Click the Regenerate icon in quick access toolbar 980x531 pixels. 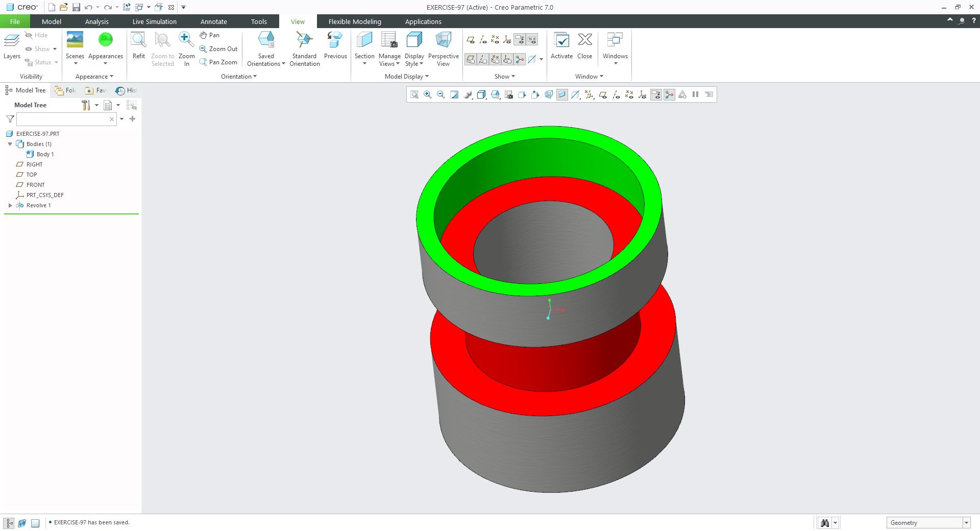point(127,7)
